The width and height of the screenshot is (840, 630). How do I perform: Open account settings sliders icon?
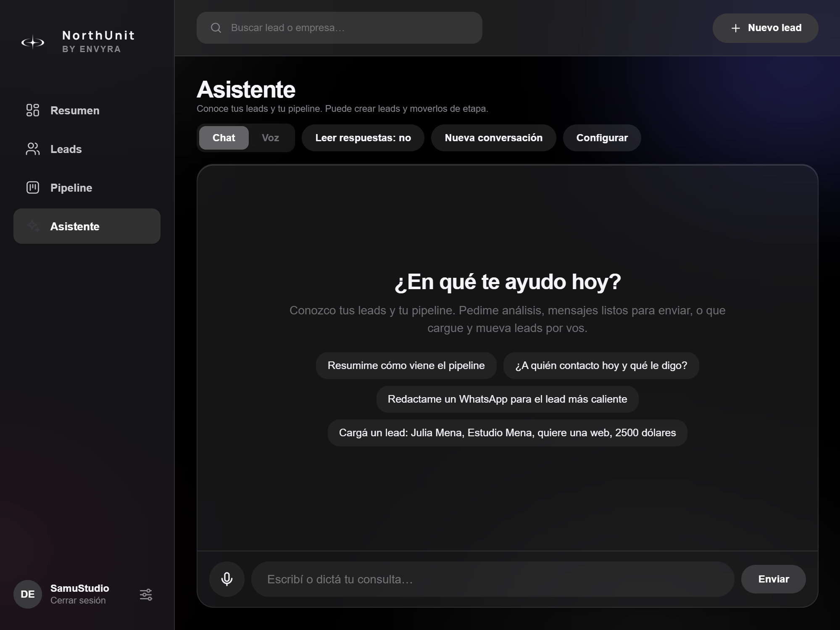146,594
